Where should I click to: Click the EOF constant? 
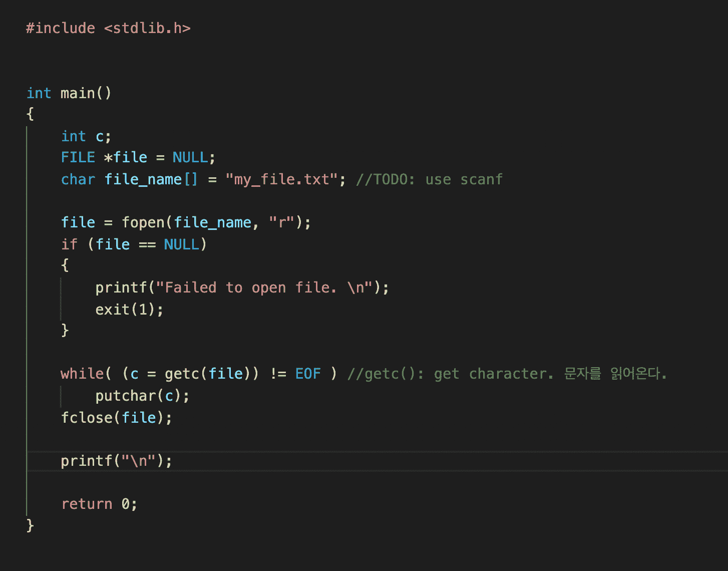click(x=308, y=374)
